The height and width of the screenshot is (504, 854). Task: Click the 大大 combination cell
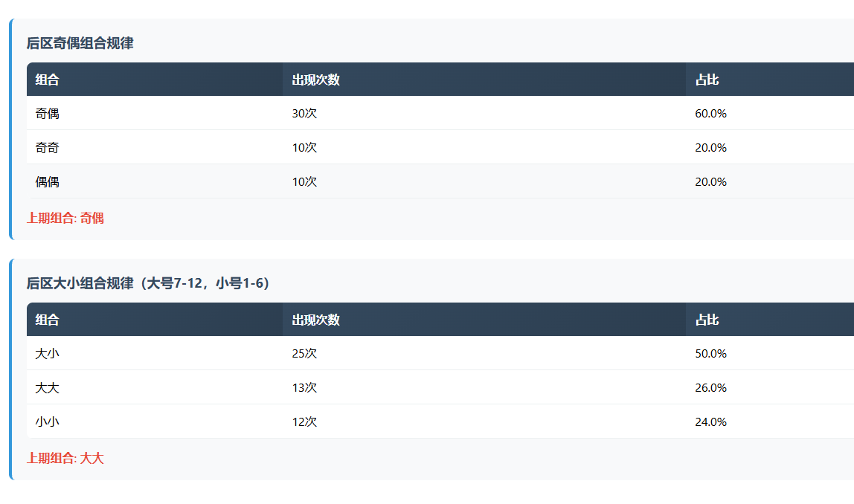coord(48,388)
